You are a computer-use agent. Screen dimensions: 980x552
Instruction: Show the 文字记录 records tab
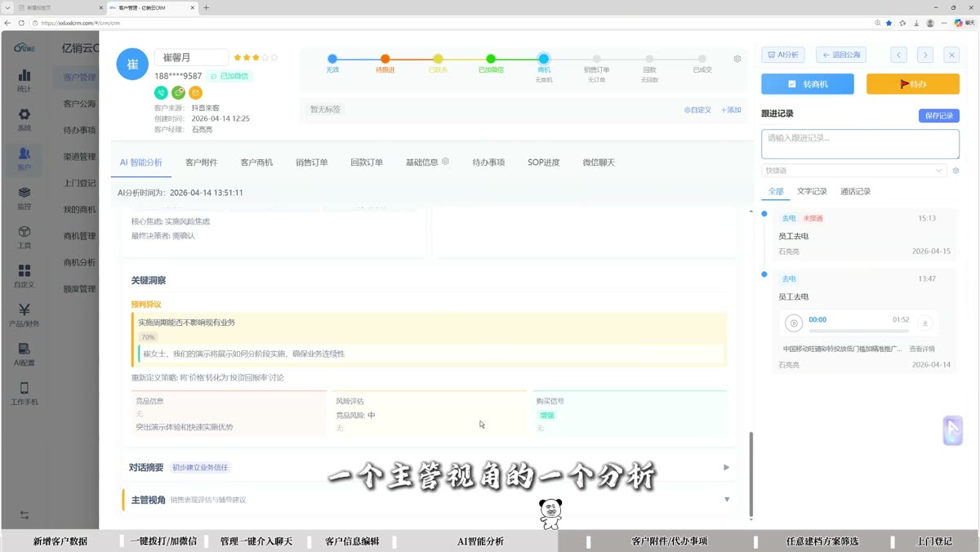(x=812, y=192)
